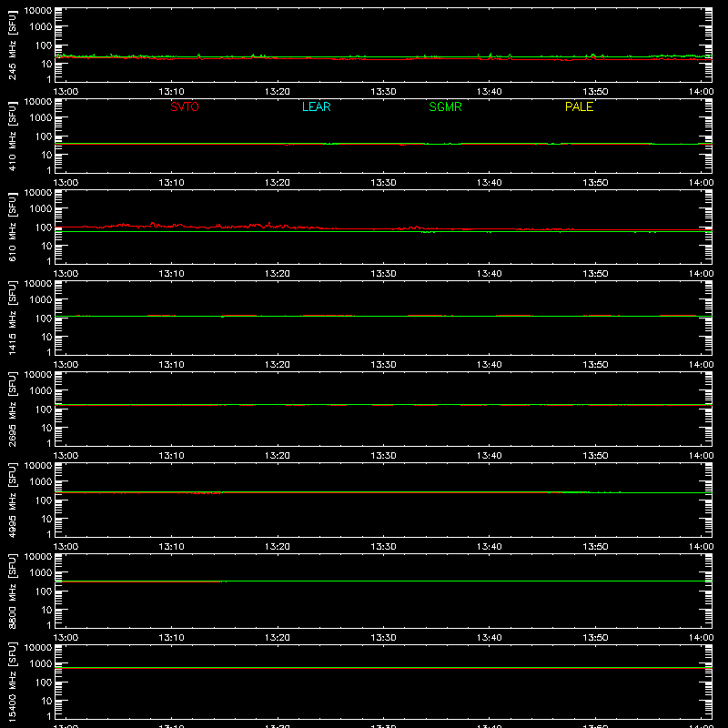This screenshot has height=728, width=728.
Task: Click the 10000 tick of 8800 MHz panel
Action: click(x=38, y=557)
